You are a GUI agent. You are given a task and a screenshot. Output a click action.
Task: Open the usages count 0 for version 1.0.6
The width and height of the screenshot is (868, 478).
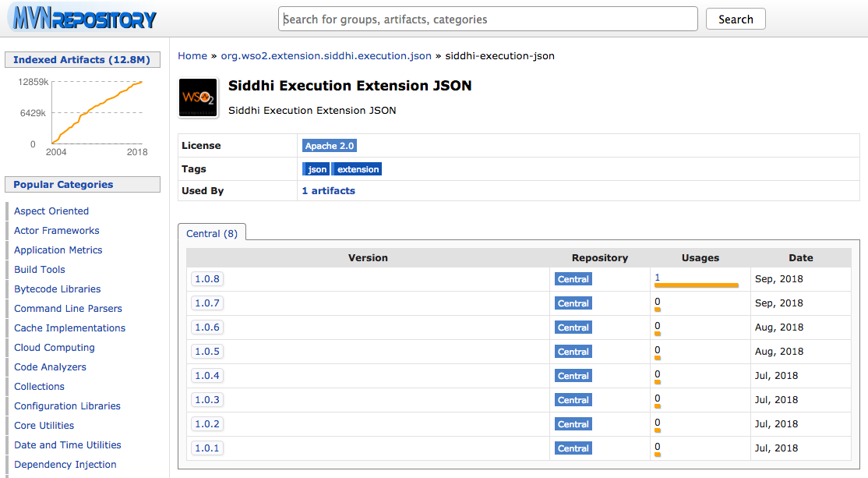coord(657,326)
